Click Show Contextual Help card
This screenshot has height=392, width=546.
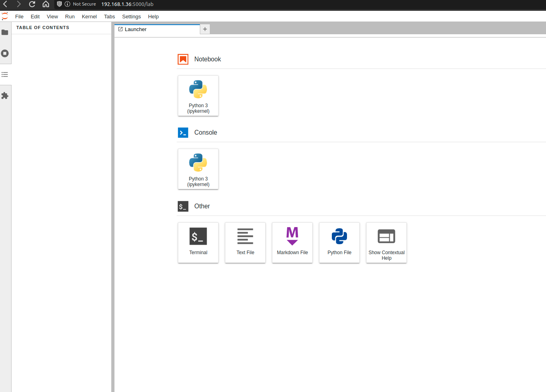[x=386, y=243]
